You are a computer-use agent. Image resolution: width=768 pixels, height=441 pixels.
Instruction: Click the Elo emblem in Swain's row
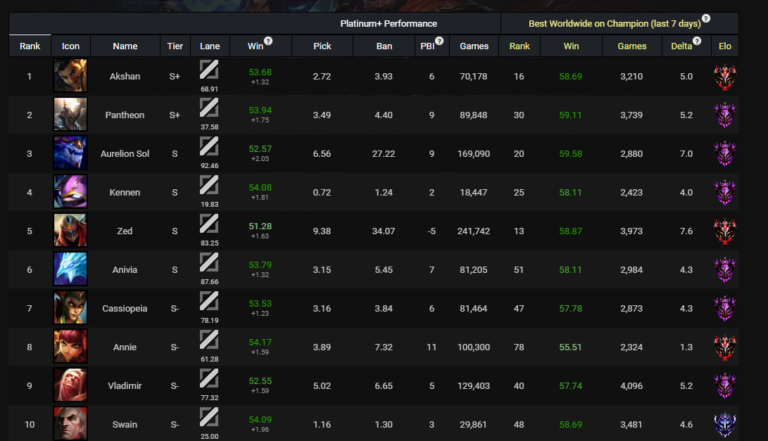[x=724, y=424]
